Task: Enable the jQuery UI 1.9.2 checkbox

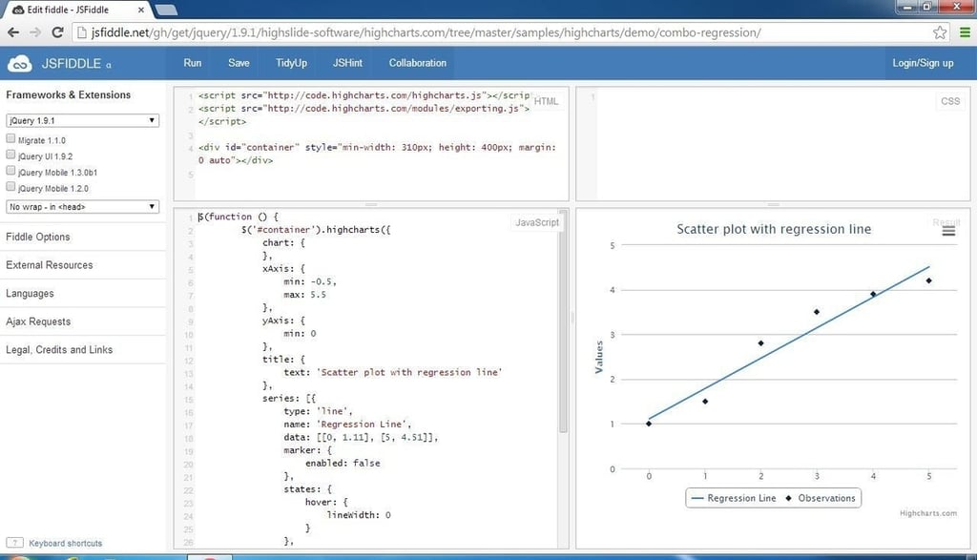Action: point(10,155)
